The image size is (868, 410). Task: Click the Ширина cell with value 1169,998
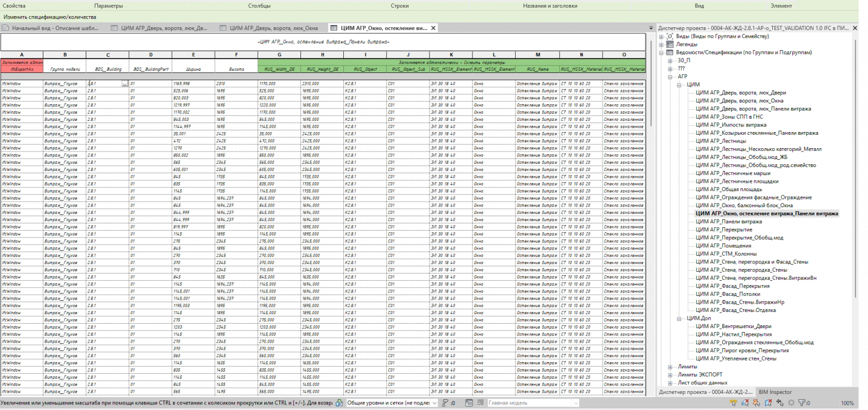[193, 84]
